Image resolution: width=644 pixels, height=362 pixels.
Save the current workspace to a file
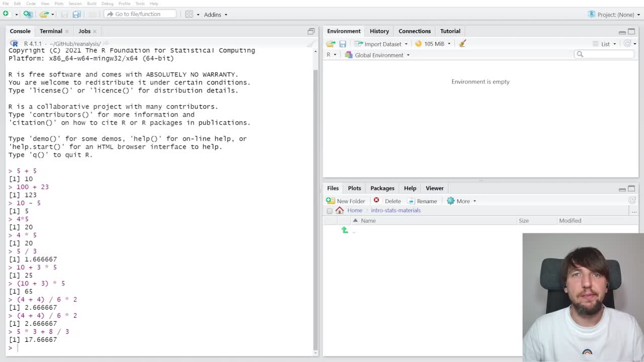pos(343,44)
